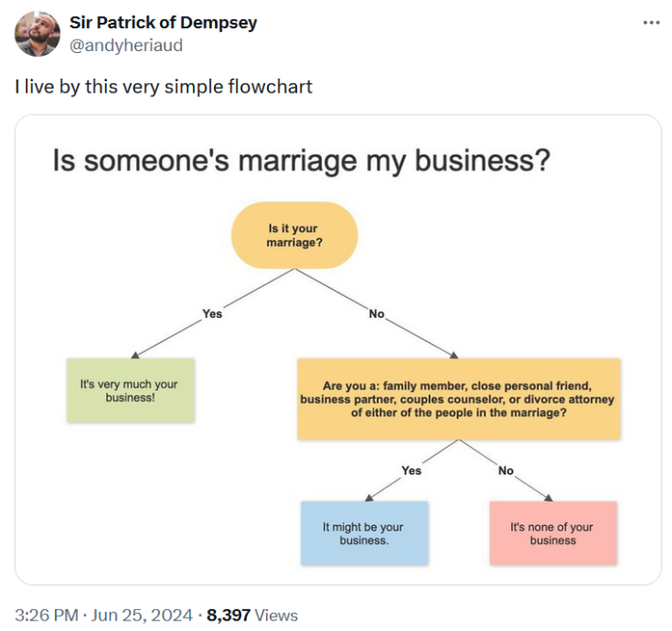672x631 pixels.
Task: Click the tweet text about simple flowchart
Action: pyautogui.click(x=163, y=87)
